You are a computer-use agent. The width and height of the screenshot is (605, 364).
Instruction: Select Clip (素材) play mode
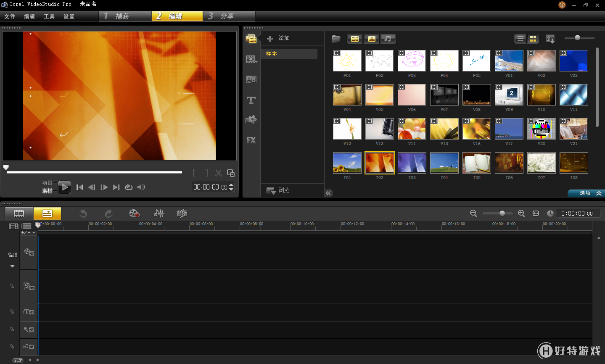pos(47,191)
